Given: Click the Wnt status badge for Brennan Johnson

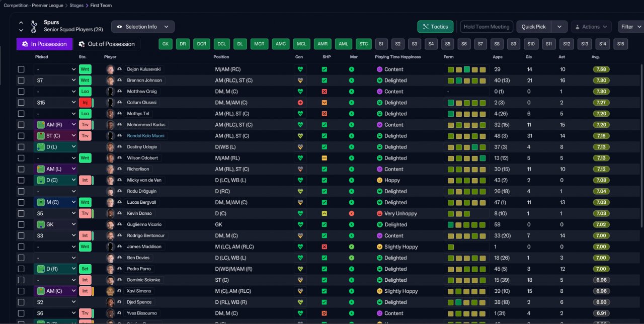Looking at the screenshot, I should (x=85, y=80).
